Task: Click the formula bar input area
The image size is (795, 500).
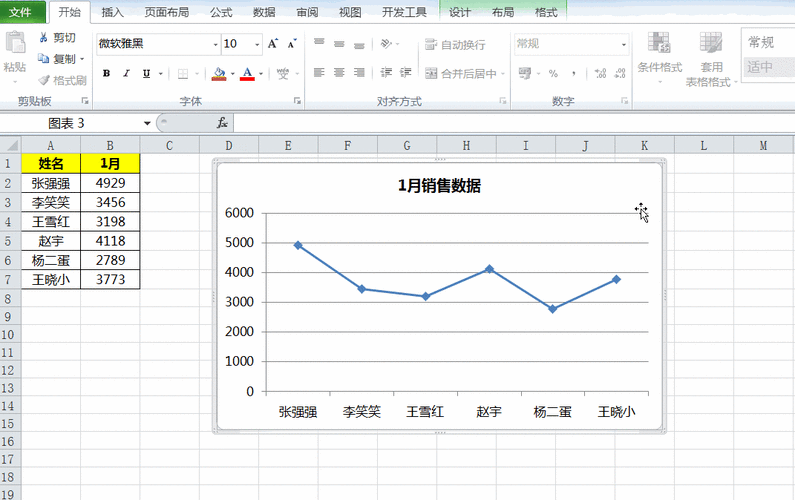Action: [x=514, y=123]
